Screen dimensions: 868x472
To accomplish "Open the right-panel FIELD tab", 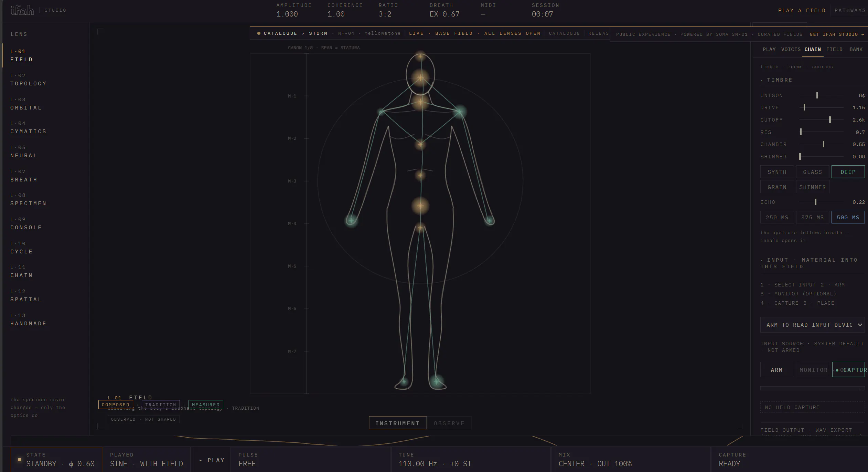I will pos(834,49).
